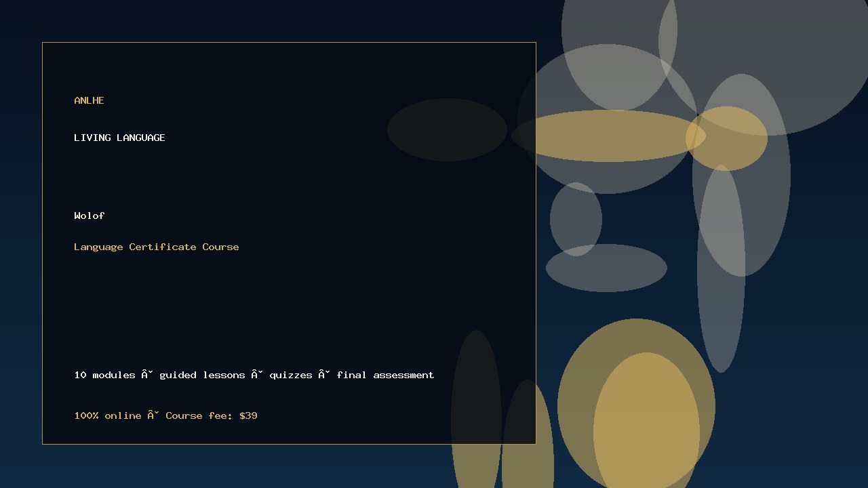Click the 10 modules guided lessons line

[x=254, y=375]
